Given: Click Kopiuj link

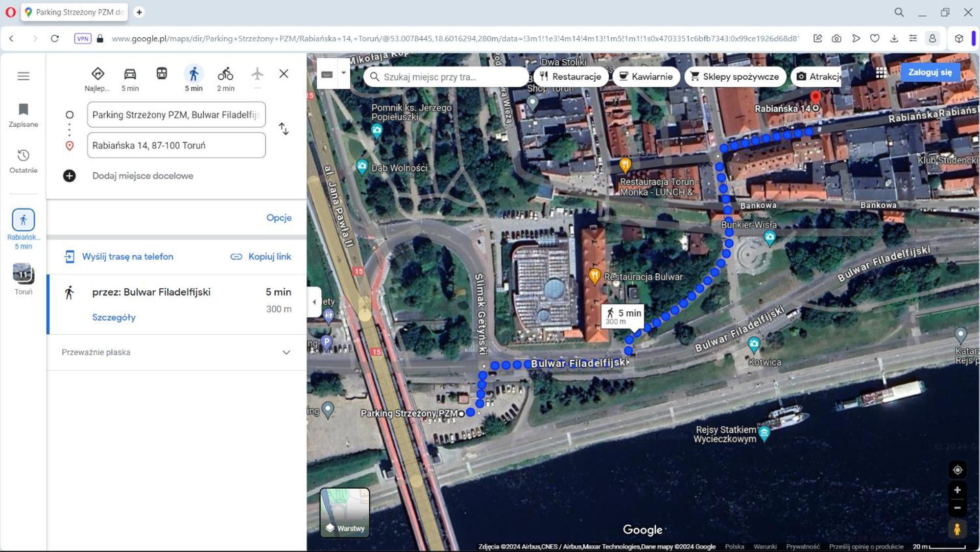Looking at the screenshot, I should click(x=261, y=257).
